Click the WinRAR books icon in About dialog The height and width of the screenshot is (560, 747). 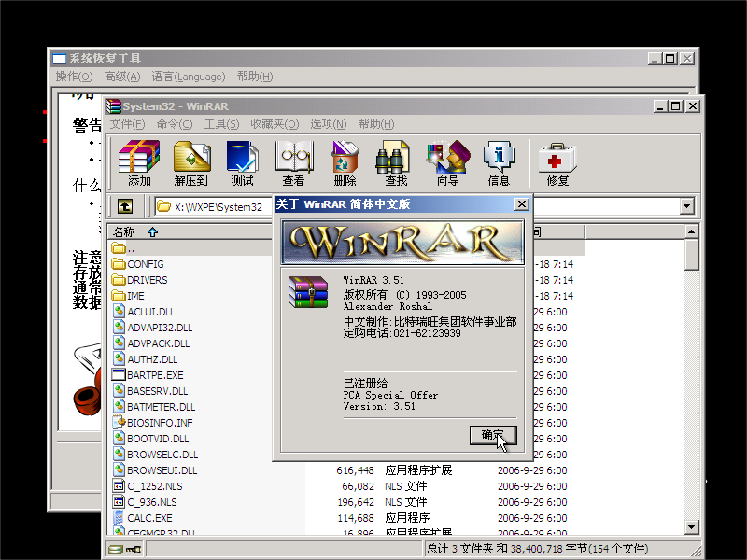[x=308, y=292]
